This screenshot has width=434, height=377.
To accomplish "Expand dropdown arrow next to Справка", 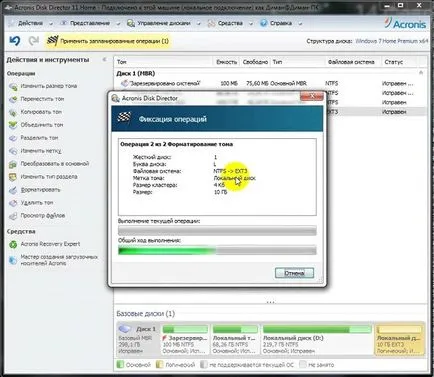I will (x=300, y=24).
